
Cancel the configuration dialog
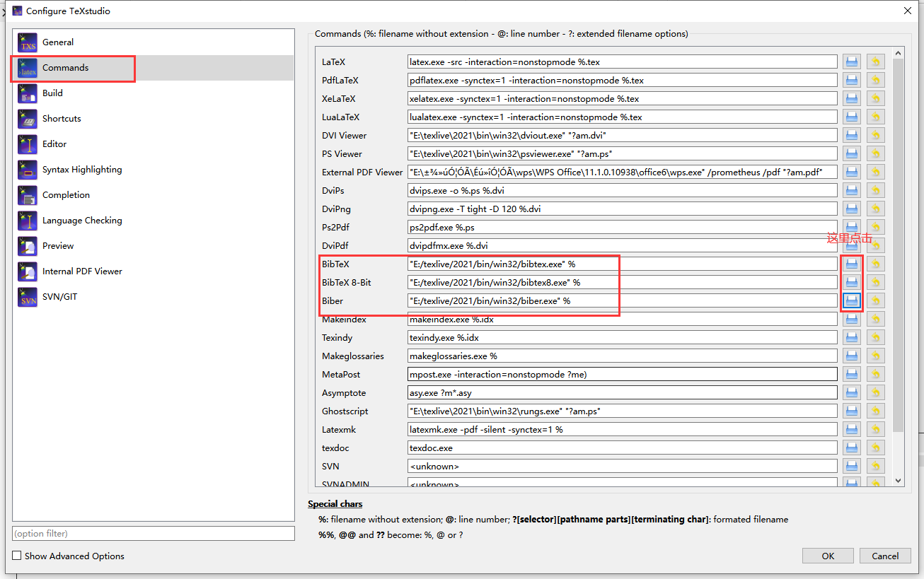[884, 556]
